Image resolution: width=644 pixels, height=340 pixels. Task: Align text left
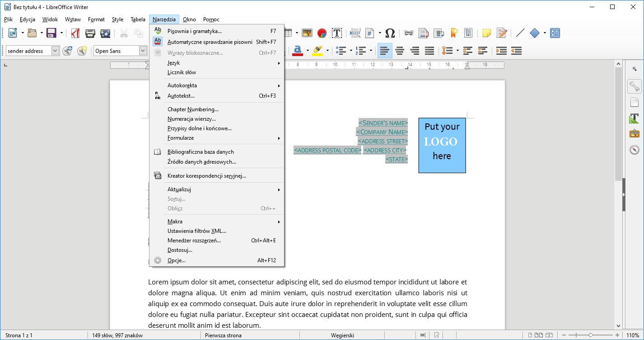click(x=385, y=51)
